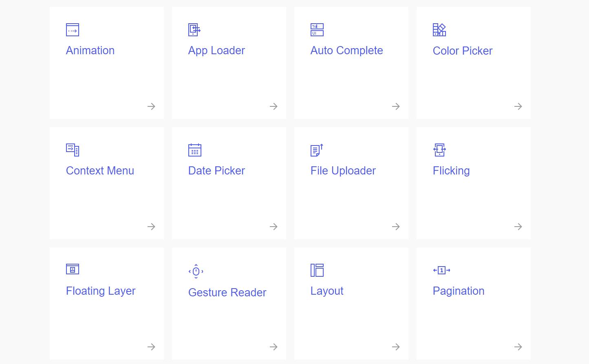Click the Auto Complete icon
Screen dimensions: 589x364
(317, 30)
